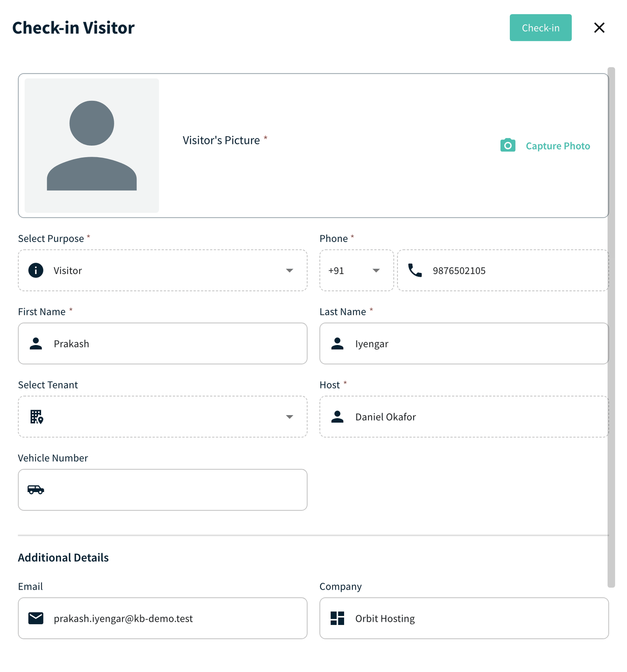Click the camera icon beside Capture Photo
Viewport: 627px width, 672px height.
[x=507, y=145]
